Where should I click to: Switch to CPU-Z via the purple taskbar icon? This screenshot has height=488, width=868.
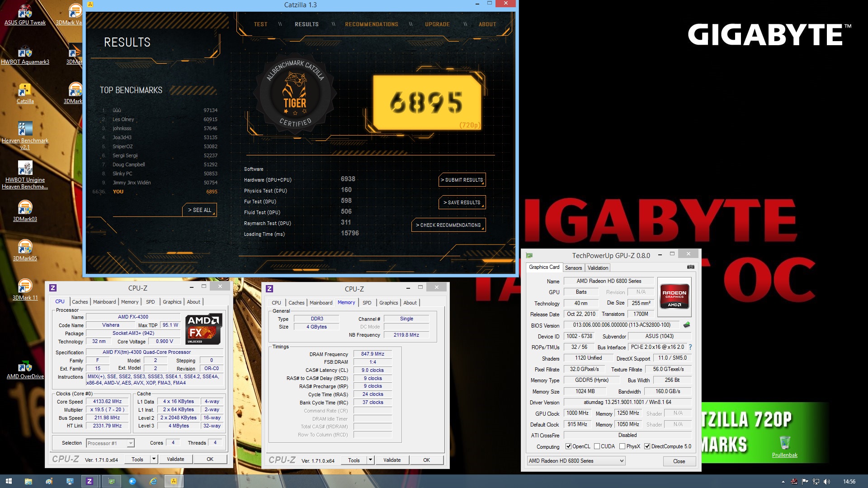pyautogui.click(x=90, y=481)
